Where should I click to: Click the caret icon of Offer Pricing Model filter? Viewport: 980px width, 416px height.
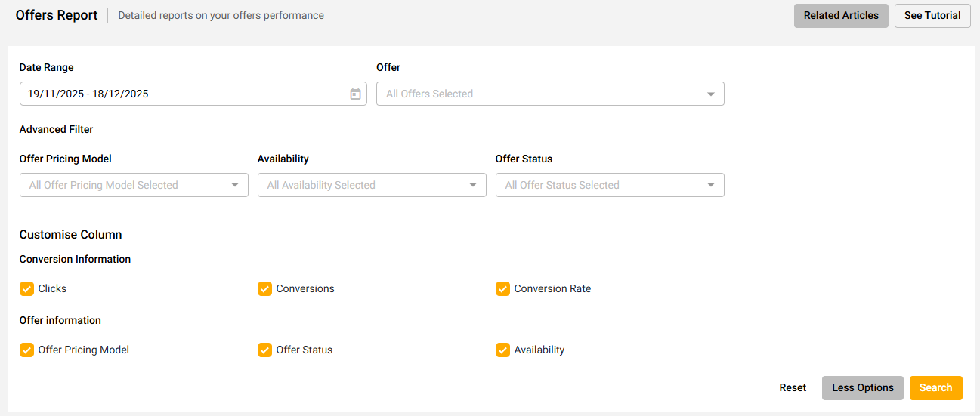point(234,185)
